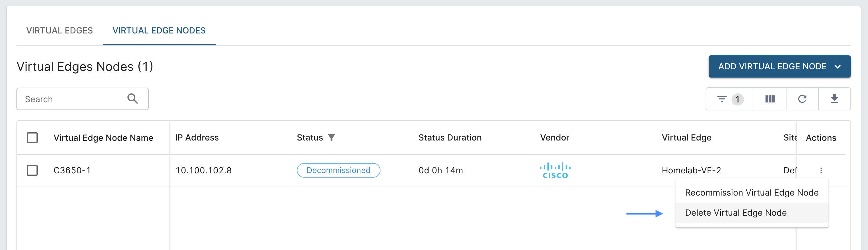Open the Homelab-VE-2 virtual edge

point(691,171)
